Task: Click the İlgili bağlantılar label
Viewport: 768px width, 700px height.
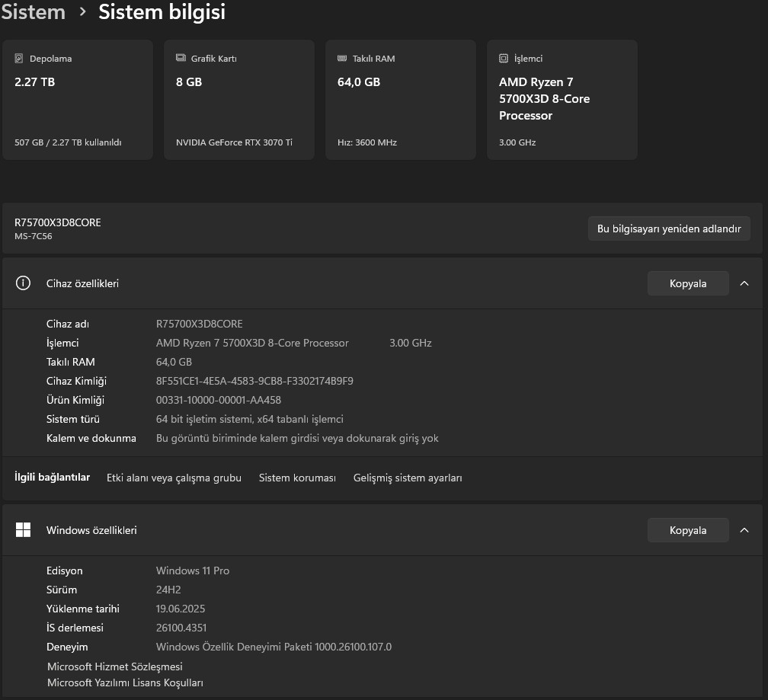Action: [52, 478]
